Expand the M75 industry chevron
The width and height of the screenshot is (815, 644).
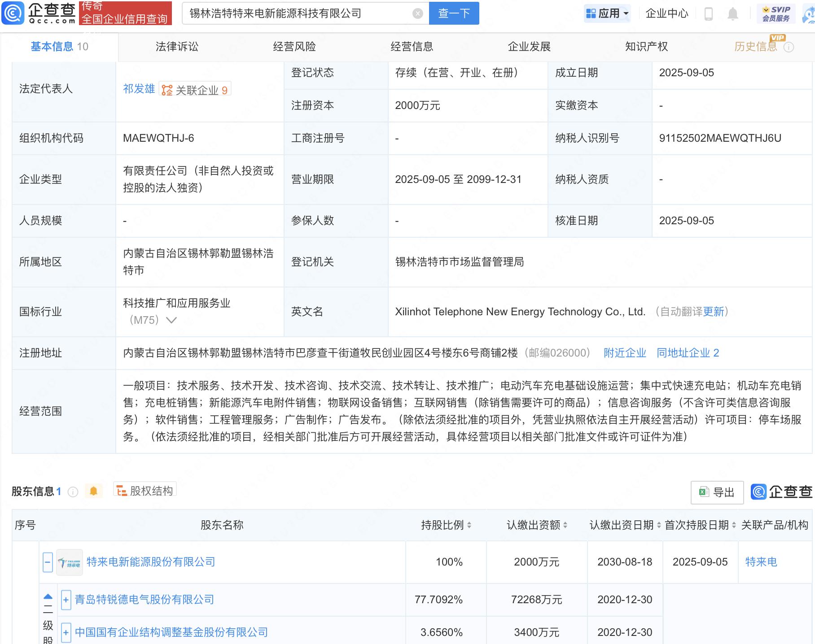click(x=171, y=320)
